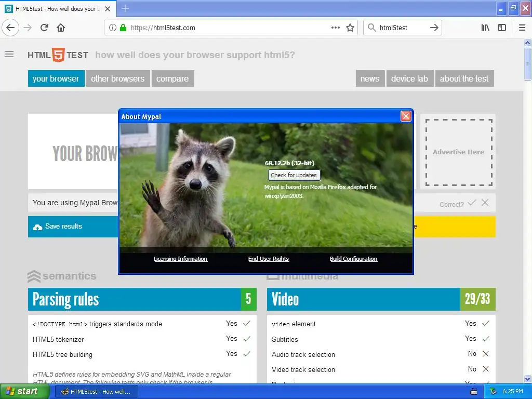Open Licensing Information link

point(180,259)
